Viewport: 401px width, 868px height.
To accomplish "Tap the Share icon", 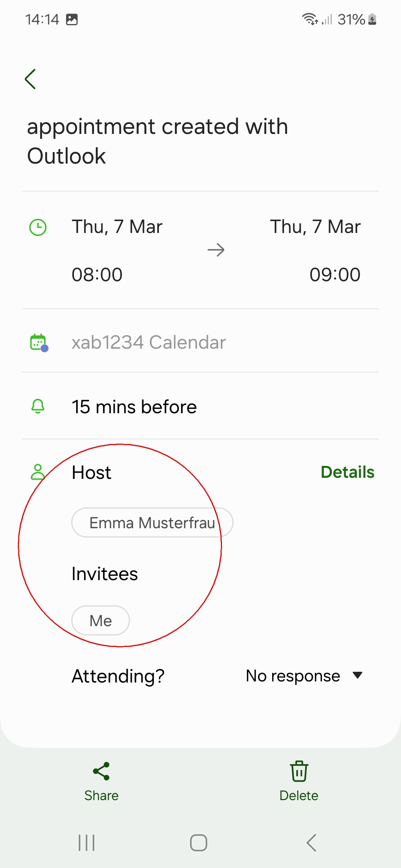I will 101,772.
